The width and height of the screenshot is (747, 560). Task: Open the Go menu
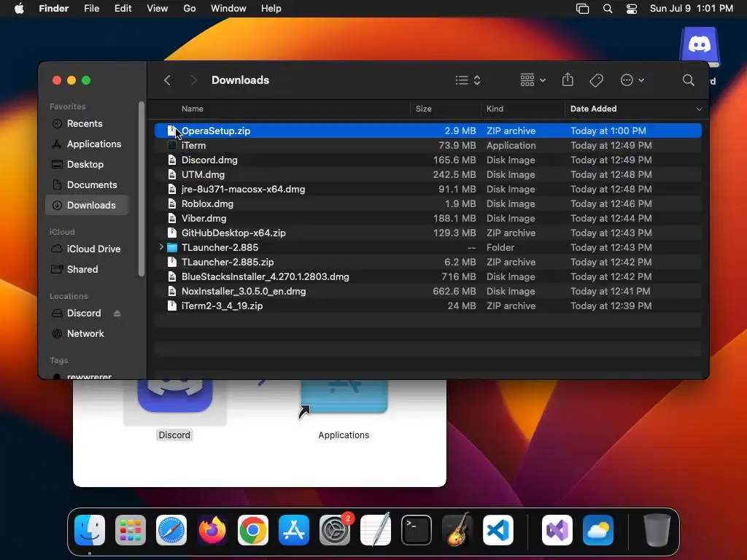tap(190, 9)
